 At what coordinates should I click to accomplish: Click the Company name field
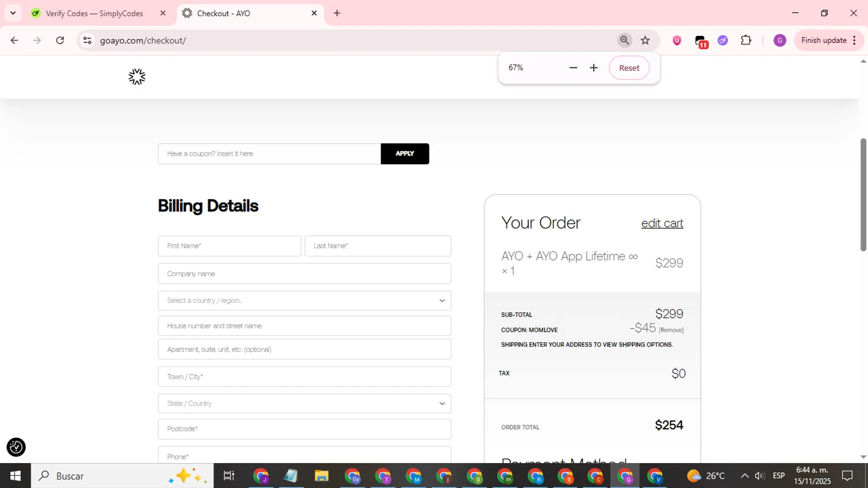304,273
